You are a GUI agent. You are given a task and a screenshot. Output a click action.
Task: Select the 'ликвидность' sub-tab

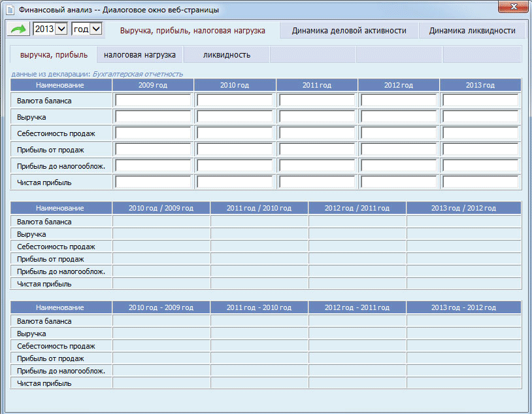point(227,55)
